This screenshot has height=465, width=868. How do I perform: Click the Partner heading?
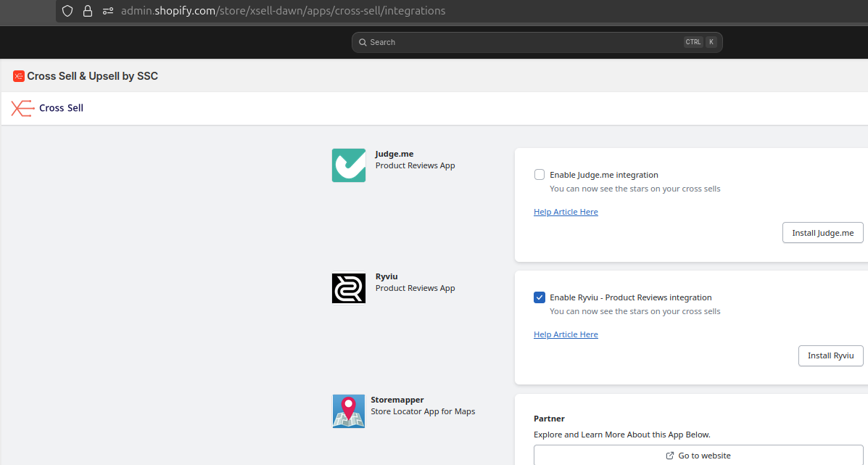click(x=549, y=419)
